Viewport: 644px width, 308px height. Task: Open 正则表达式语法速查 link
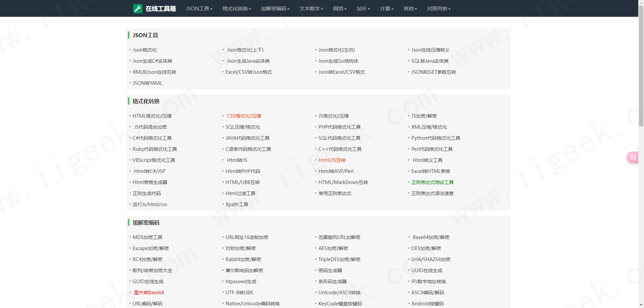432,193
